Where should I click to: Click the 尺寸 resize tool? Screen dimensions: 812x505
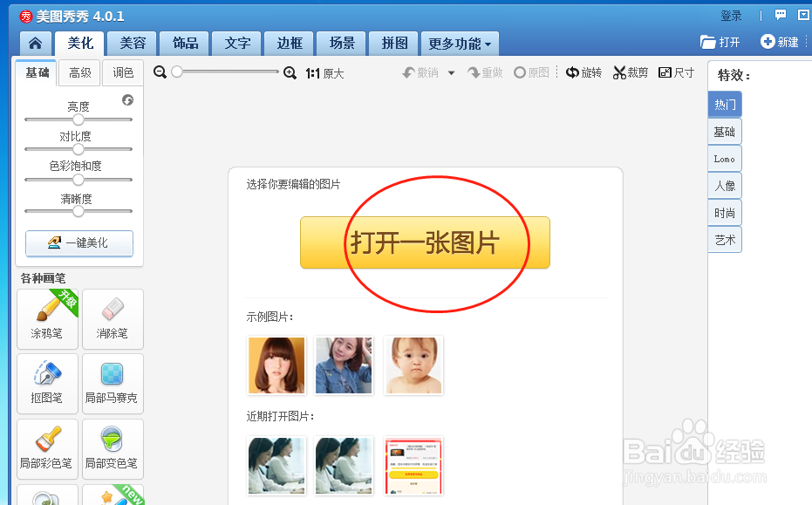(x=676, y=72)
